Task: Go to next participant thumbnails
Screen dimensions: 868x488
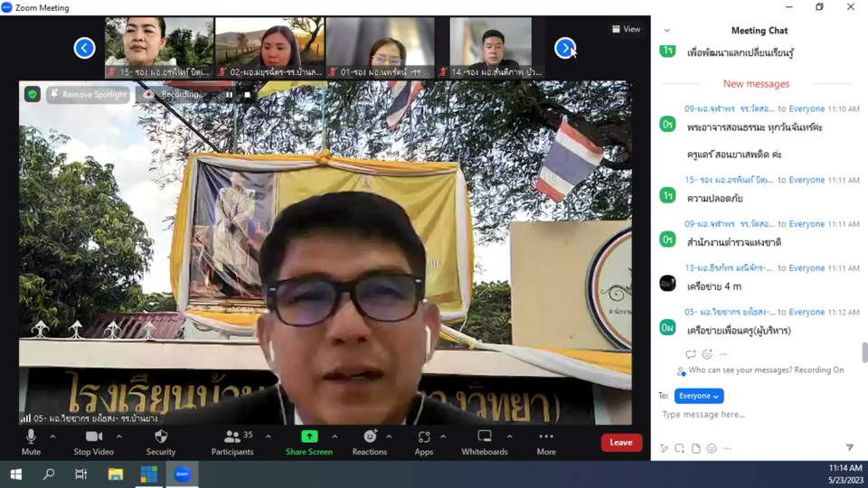Action: click(x=564, y=48)
